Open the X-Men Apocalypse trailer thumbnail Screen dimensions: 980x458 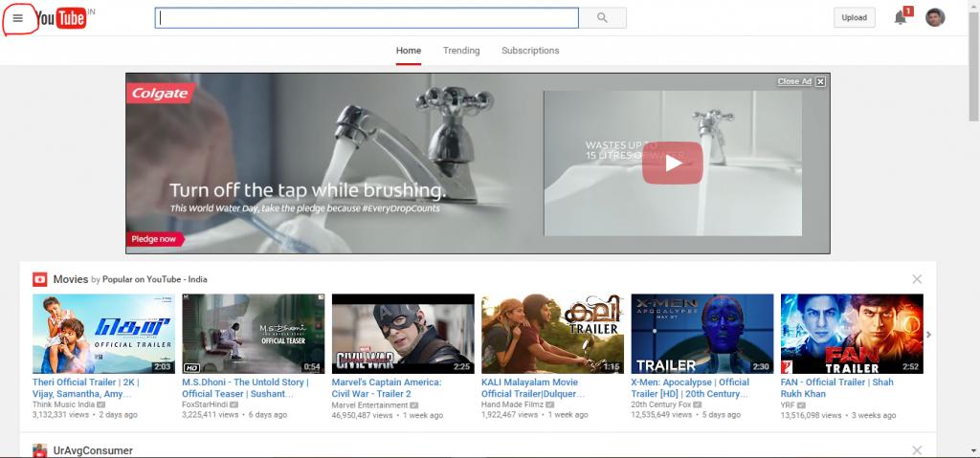tap(702, 334)
